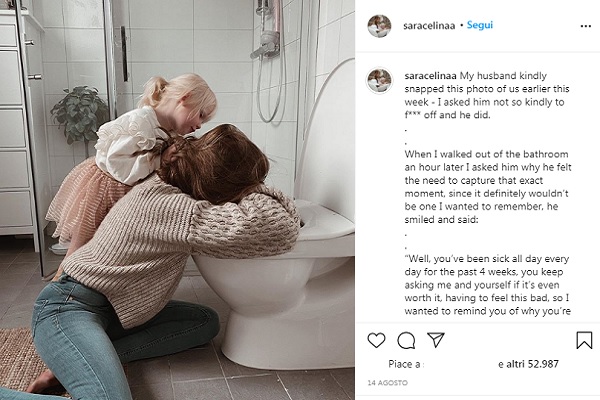Click the quote paragraph starting Well, you've been sick
This screenshot has height=400, width=600.
click(487, 285)
